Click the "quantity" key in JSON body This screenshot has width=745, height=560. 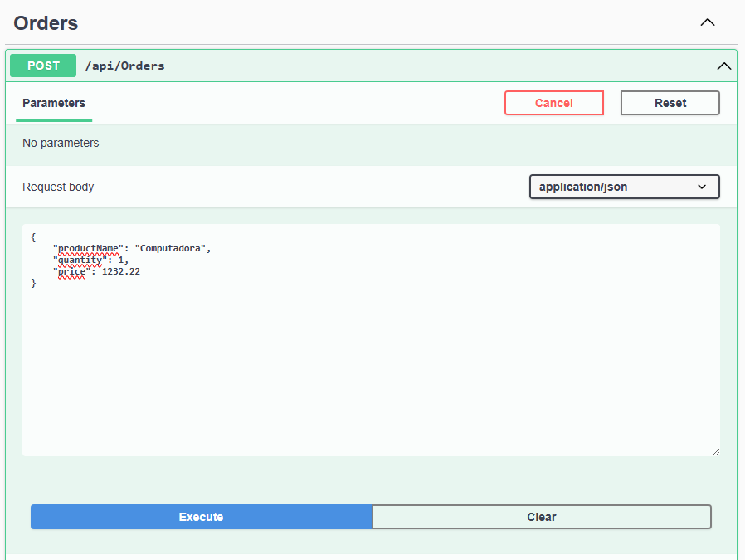coord(80,260)
